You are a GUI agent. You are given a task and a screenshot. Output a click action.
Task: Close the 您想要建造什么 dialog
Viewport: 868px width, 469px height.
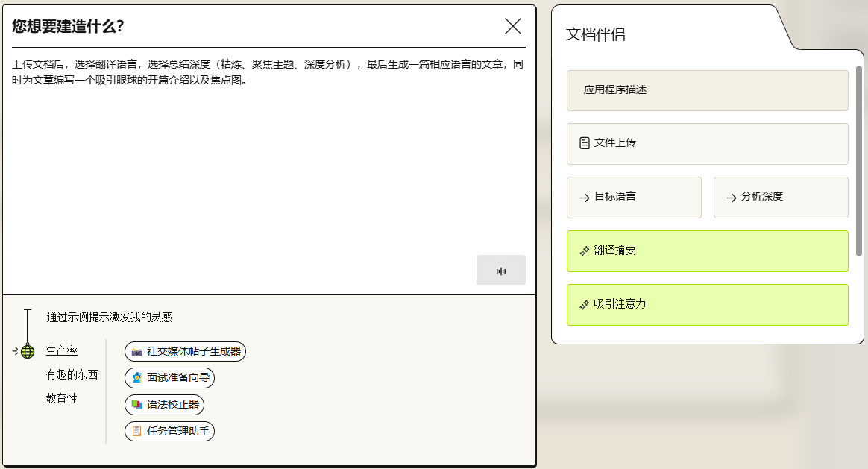click(x=512, y=26)
